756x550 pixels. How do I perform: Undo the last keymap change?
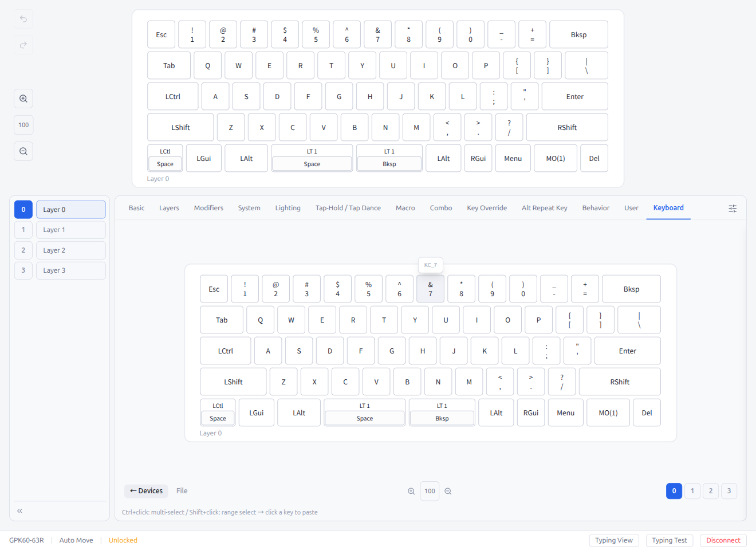coord(23,19)
